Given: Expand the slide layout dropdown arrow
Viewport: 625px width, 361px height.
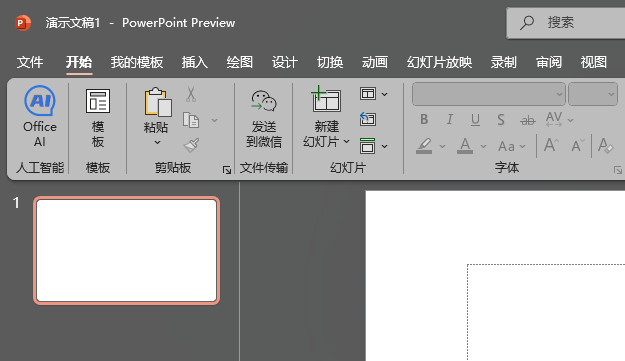Looking at the screenshot, I should click(x=384, y=94).
